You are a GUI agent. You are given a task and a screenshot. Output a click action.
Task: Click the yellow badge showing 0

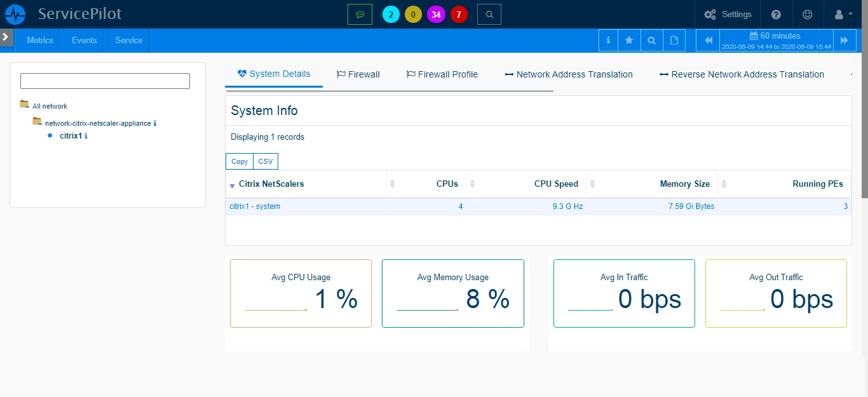(413, 15)
